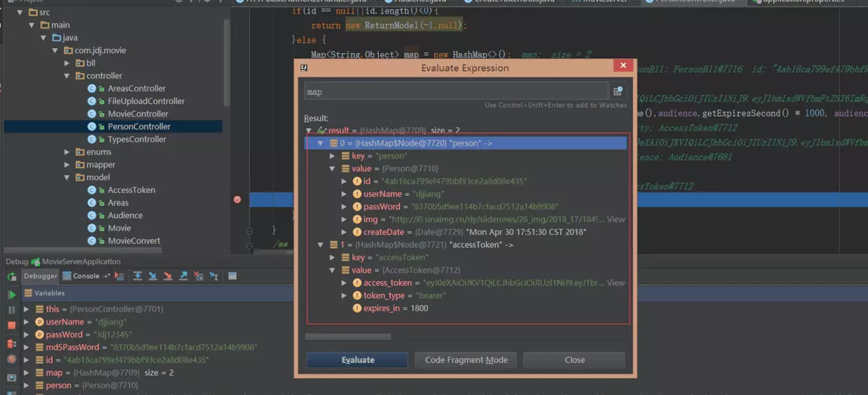
Task: Pause the program in the debug sidebar
Action: pos(12,310)
